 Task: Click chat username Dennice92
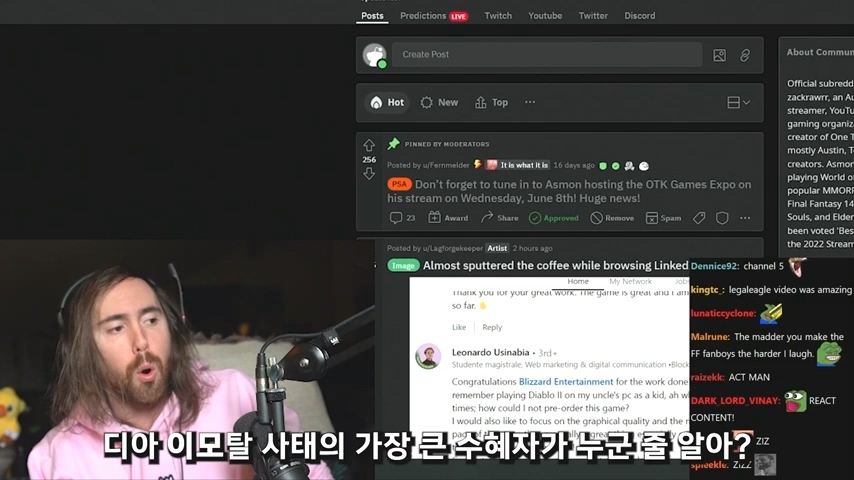coord(714,266)
